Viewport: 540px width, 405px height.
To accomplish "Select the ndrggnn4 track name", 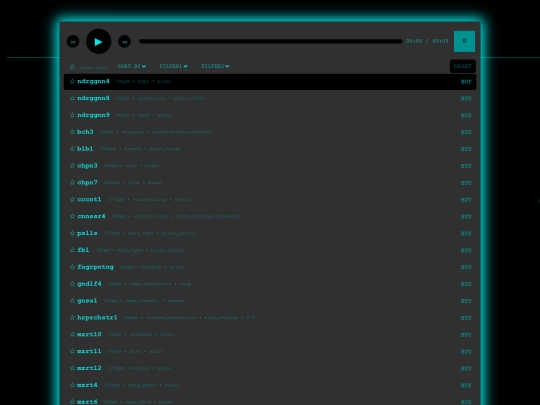I will pyautogui.click(x=93, y=82).
